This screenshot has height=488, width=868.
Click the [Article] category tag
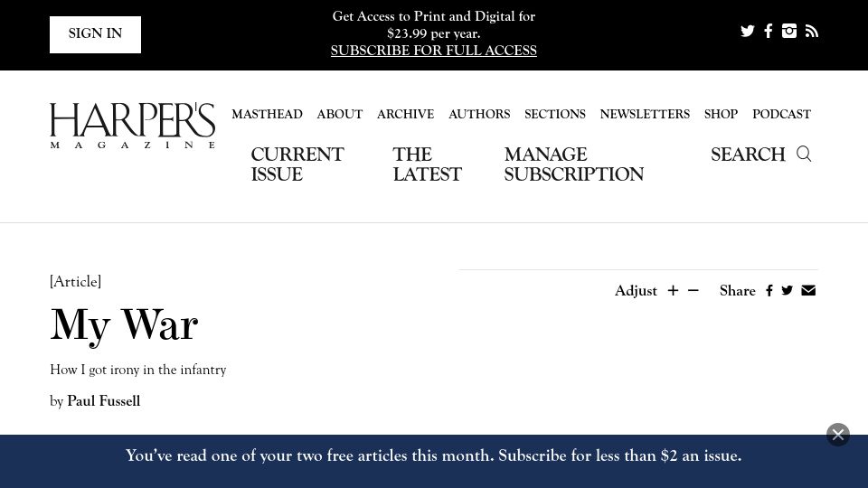tap(75, 282)
